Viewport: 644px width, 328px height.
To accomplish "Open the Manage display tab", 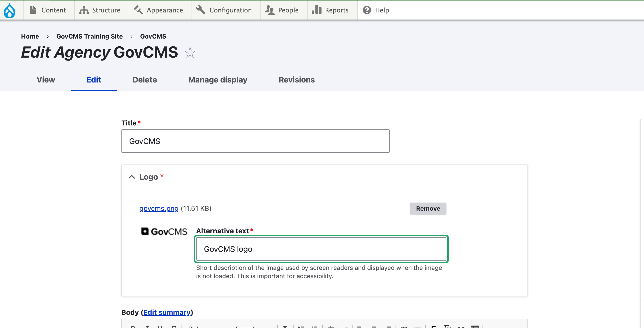I will coord(217,80).
